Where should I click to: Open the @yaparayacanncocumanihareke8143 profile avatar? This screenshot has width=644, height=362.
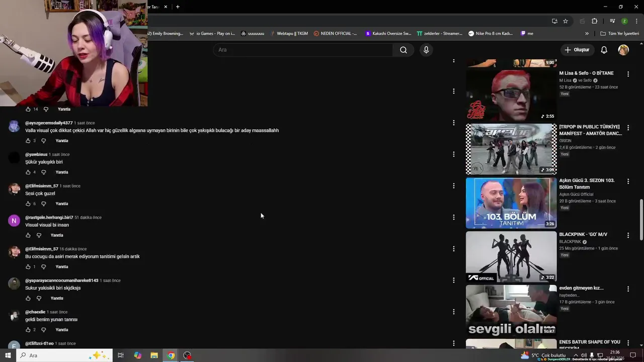tap(14, 283)
